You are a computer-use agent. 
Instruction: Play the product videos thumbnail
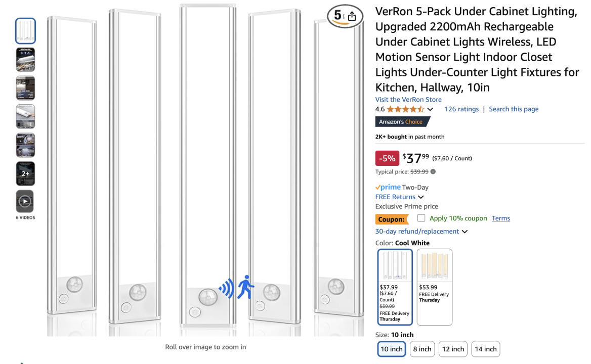[x=25, y=201]
